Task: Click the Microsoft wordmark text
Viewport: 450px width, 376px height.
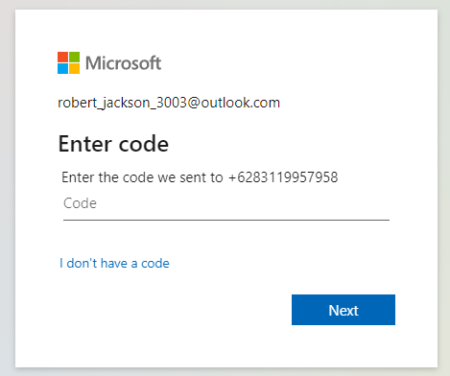Action: click(123, 63)
